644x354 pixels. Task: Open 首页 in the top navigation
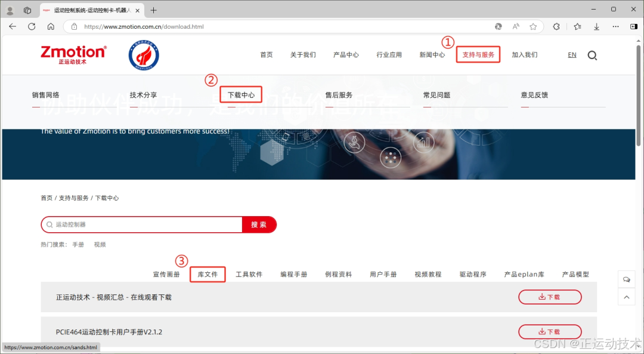(x=267, y=55)
